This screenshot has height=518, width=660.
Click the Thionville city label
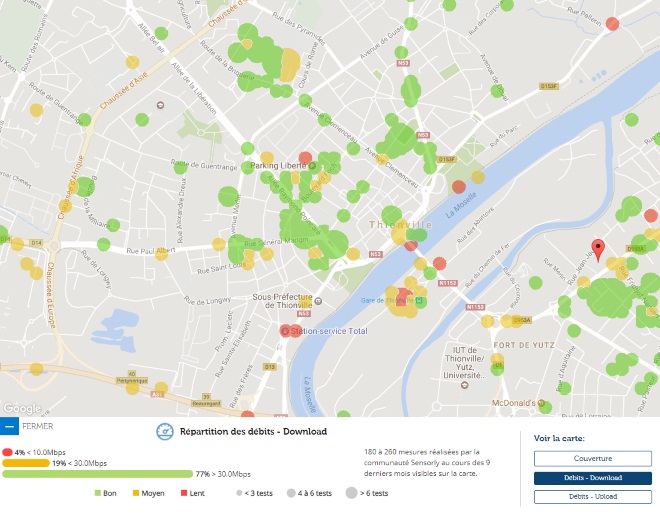(x=400, y=225)
